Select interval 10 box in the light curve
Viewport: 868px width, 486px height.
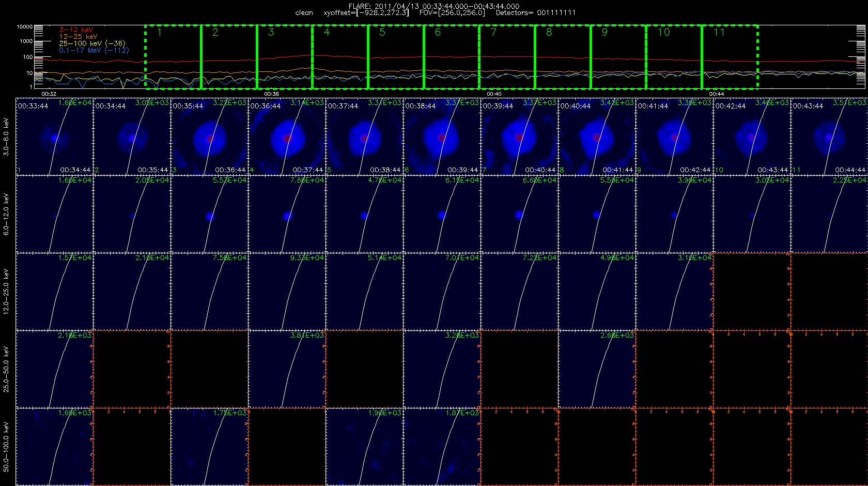(x=674, y=57)
